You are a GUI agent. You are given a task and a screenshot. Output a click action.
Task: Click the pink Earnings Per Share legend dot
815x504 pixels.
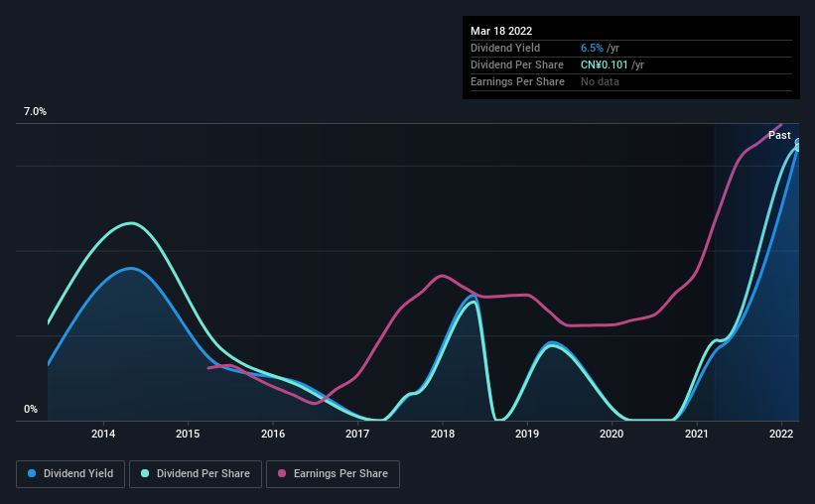click(282, 473)
